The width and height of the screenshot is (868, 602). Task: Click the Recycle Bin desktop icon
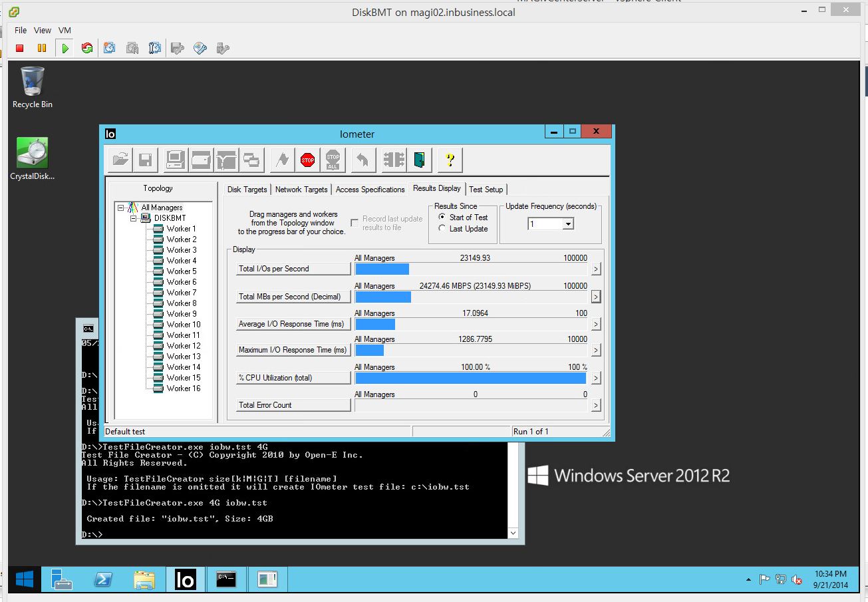tap(32, 88)
